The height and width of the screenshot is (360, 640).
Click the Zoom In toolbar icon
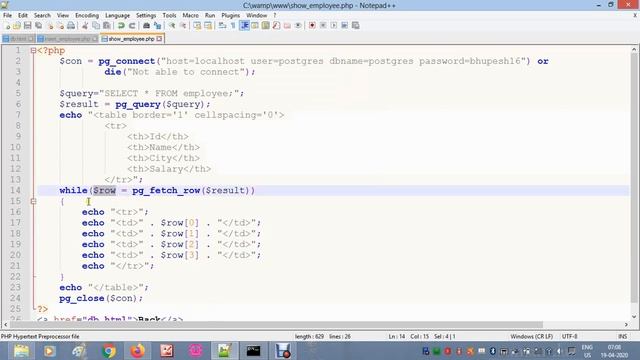pos(172,26)
